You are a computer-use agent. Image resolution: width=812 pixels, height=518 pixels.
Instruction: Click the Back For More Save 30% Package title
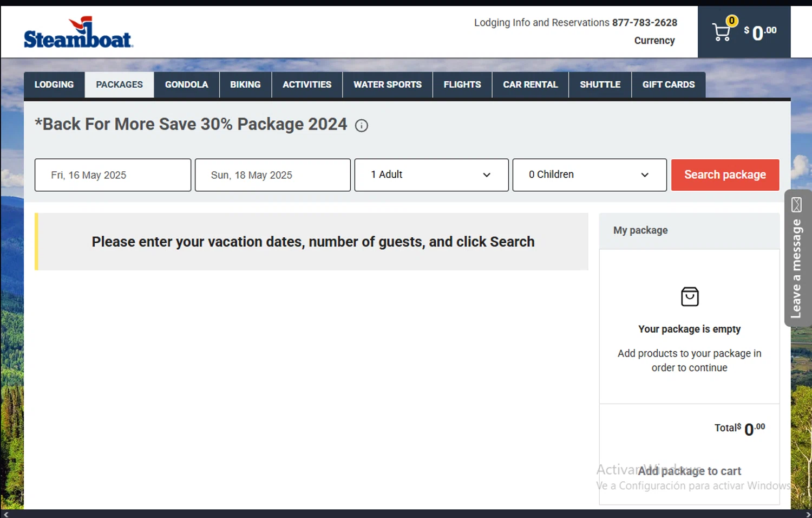[191, 124]
